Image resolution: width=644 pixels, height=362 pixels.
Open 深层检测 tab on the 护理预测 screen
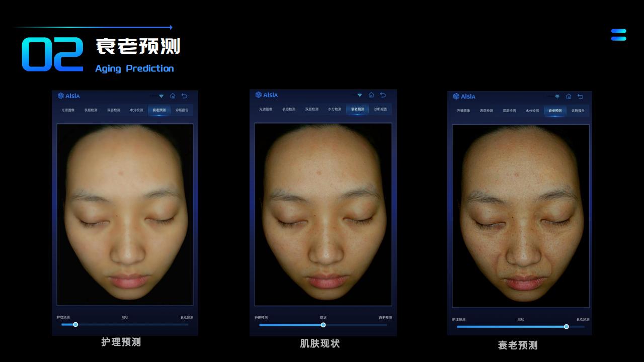[114, 110]
